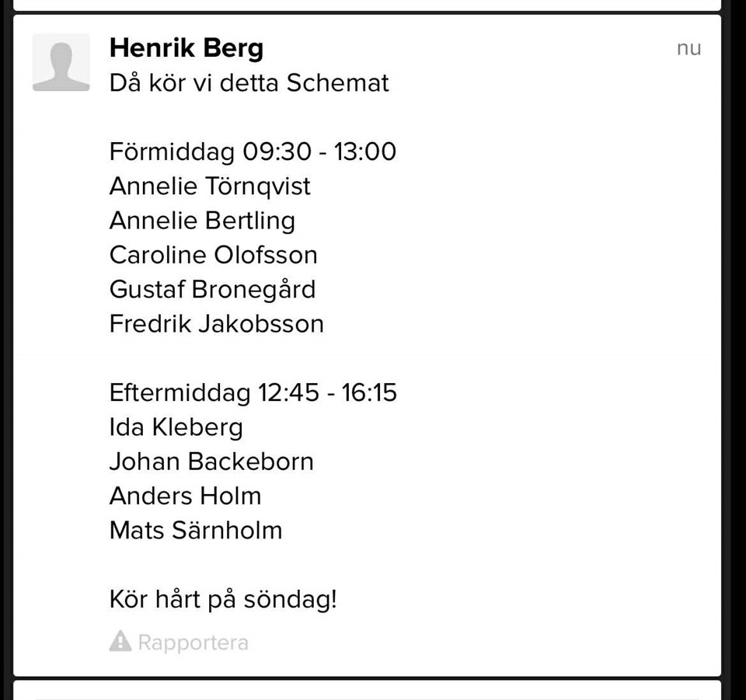Click the name Annelie Törnqvist
Image resolution: width=746 pixels, height=700 pixels.
[x=210, y=186]
